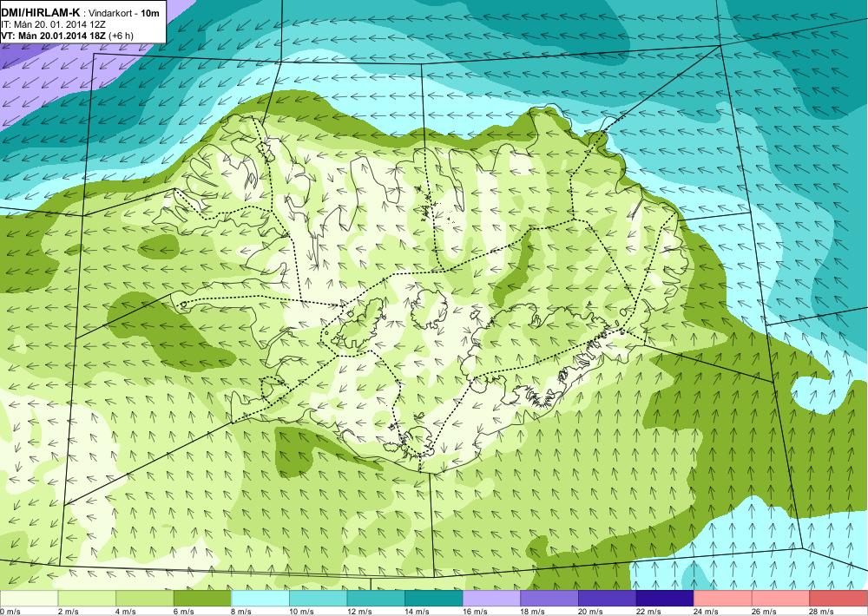Select the "24 m/s" legend label
The image size is (868, 616).
click(x=707, y=612)
